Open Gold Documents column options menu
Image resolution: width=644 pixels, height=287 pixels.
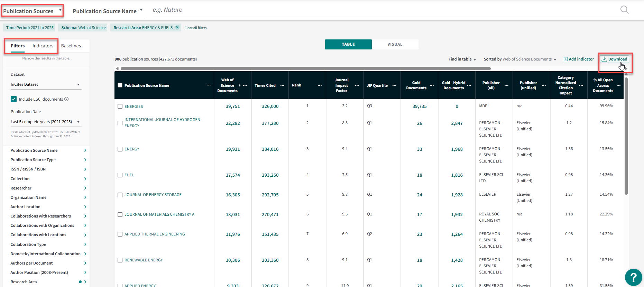(432, 85)
